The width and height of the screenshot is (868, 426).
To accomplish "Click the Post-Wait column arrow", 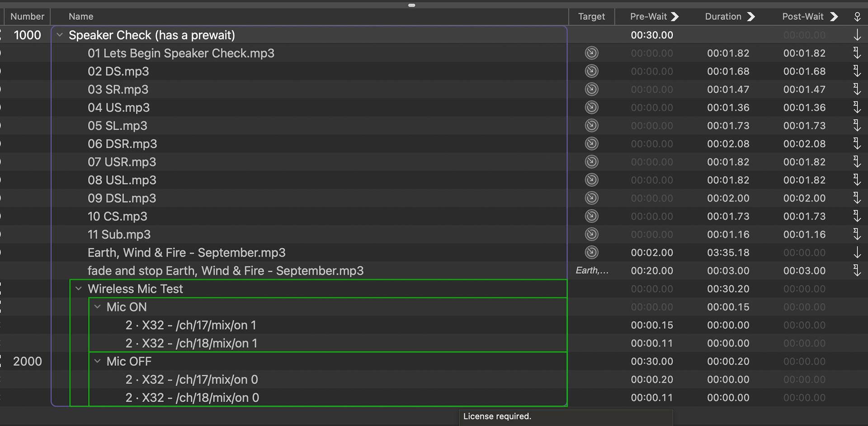I will pos(834,17).
